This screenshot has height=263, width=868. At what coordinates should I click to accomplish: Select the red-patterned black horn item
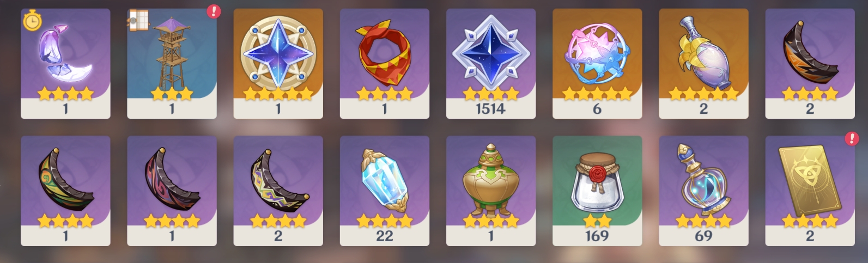coord(172,191)
